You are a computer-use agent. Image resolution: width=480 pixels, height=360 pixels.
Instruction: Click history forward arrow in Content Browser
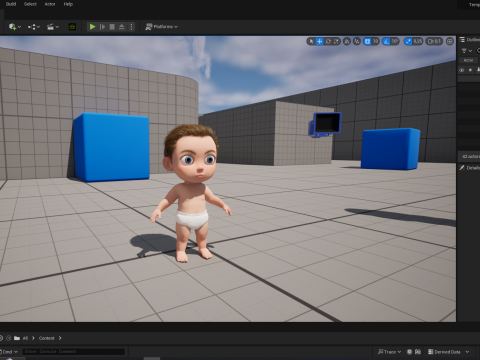[x=9, y=338]
